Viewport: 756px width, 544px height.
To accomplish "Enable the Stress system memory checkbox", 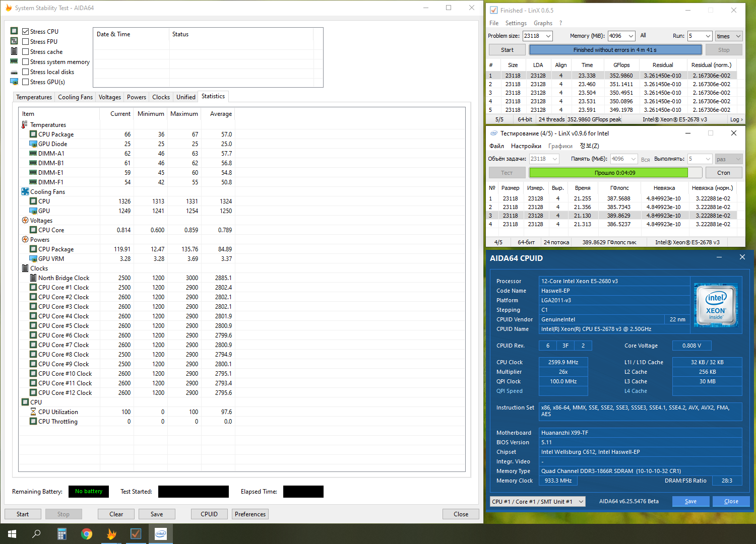I will 25,61.
